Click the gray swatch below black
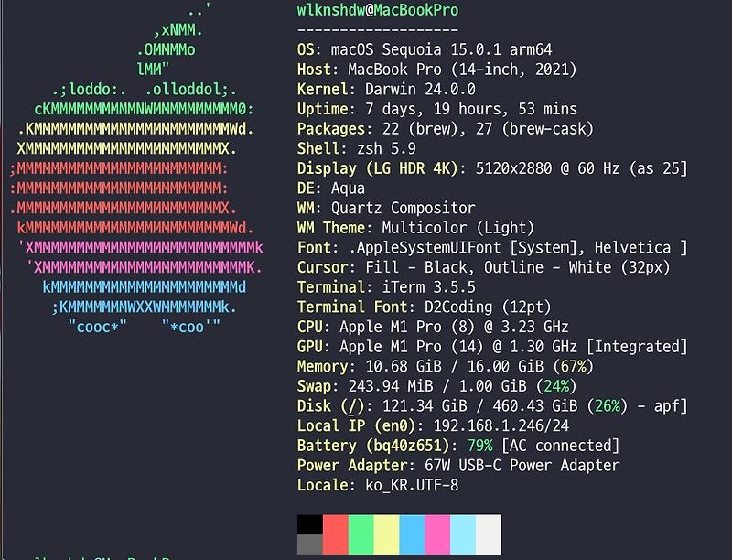 (x=310, y=544)
